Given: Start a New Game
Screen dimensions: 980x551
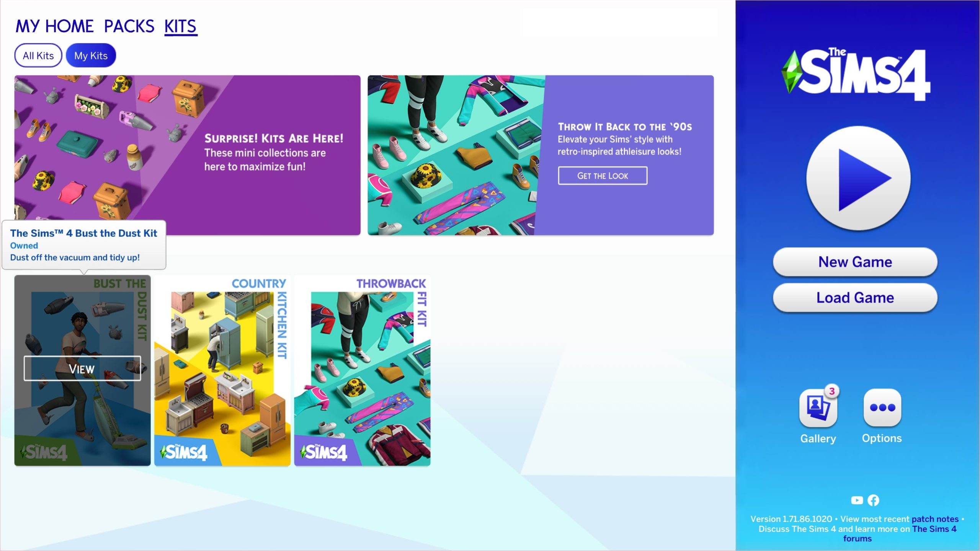Looking at the screenshot, I should (855, 262).
